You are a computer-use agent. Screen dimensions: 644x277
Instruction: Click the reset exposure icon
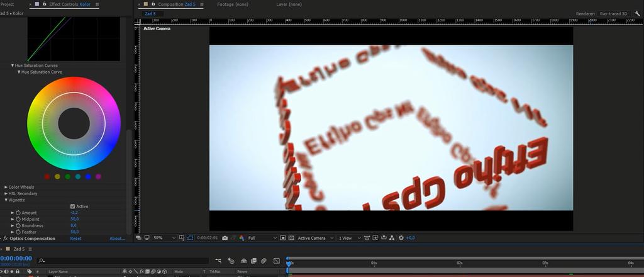tap(401, 238)
